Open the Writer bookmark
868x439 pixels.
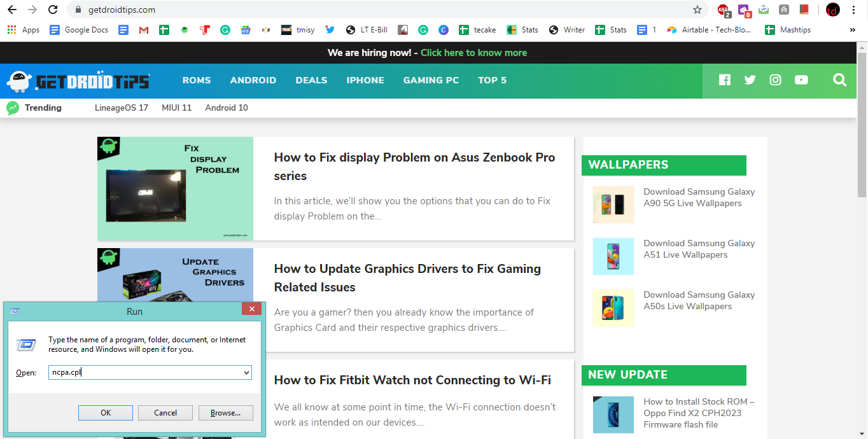click(x=567, y=30)
